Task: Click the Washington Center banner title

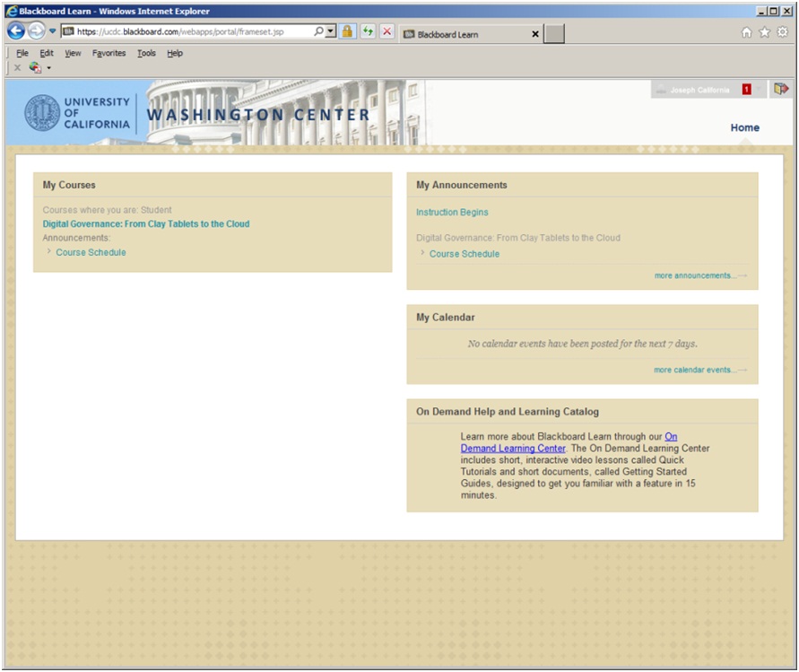Action: point(258,115)
